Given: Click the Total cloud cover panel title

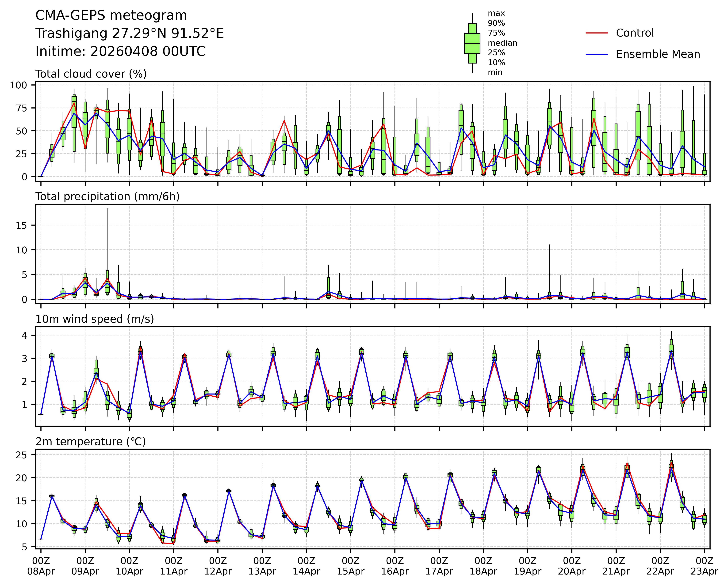Looking at the screenshot, I should tap(91, 74).
